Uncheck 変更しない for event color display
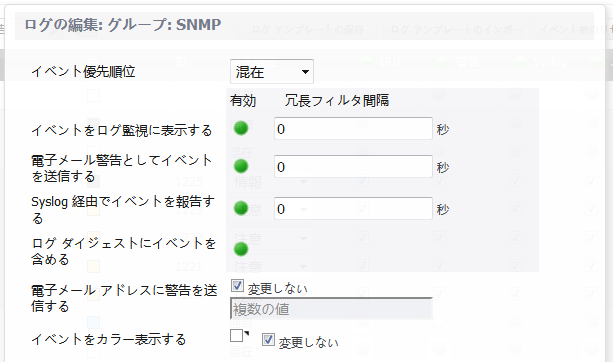 268,339
